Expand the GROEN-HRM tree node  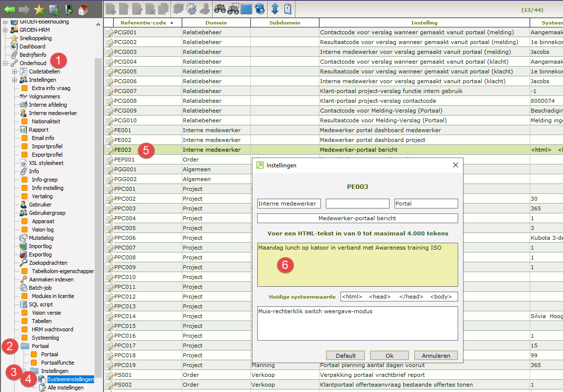5,30
